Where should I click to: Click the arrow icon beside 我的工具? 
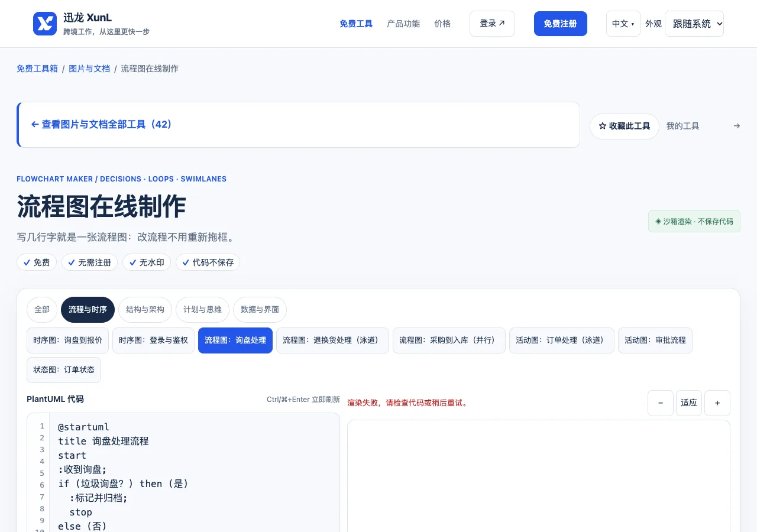click(737, 126)
